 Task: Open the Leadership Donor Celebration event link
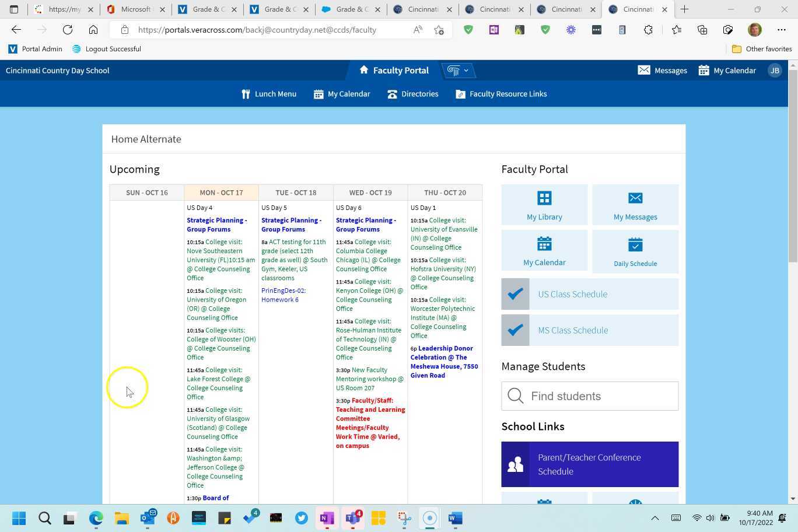444,362
